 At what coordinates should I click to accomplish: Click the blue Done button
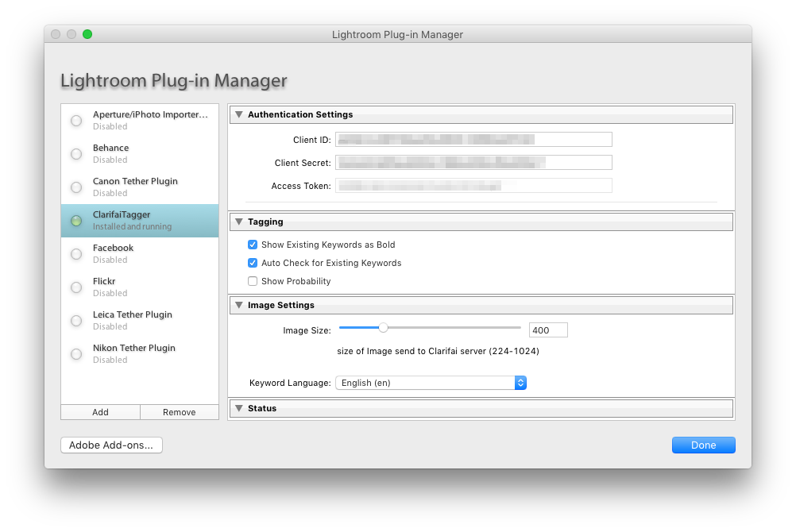(x=704, y=445)
